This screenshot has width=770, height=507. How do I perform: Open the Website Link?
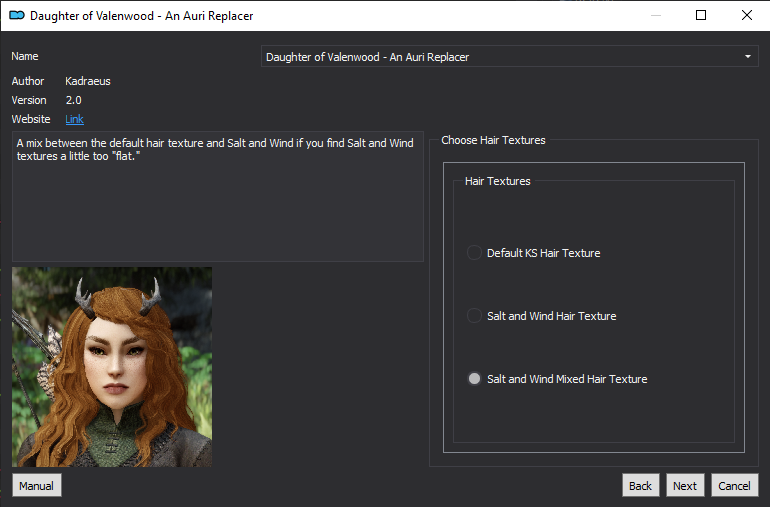74,119
